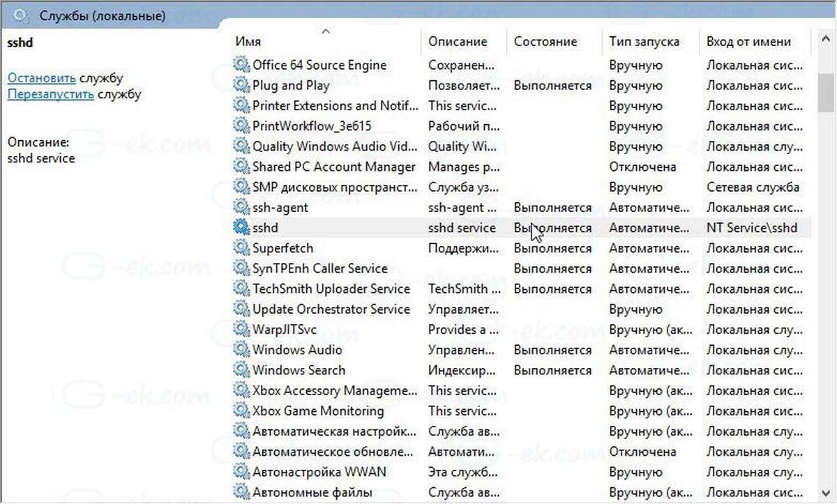Click the gear icon next to sshd
Screen dimensions: 837x504
pos(241,228)
